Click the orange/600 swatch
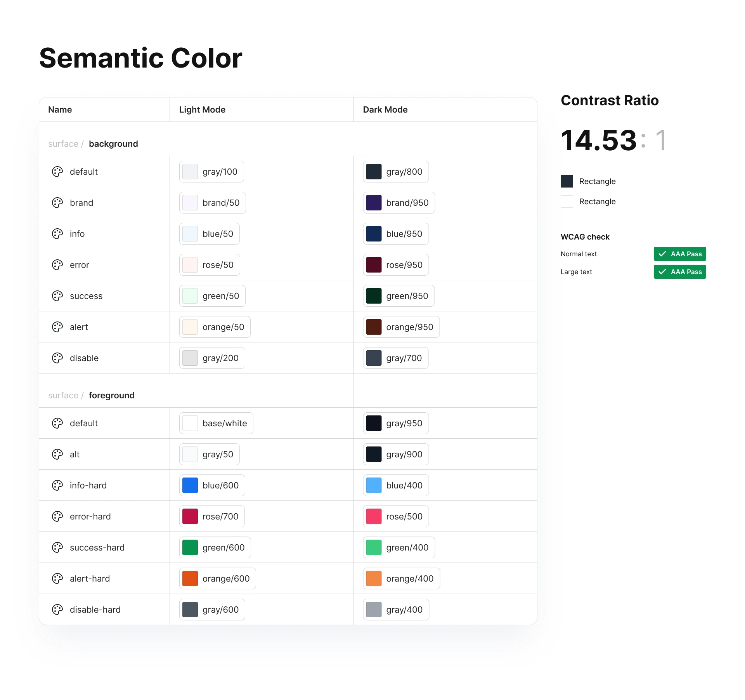The image size is (745, 700). [190, 578]
